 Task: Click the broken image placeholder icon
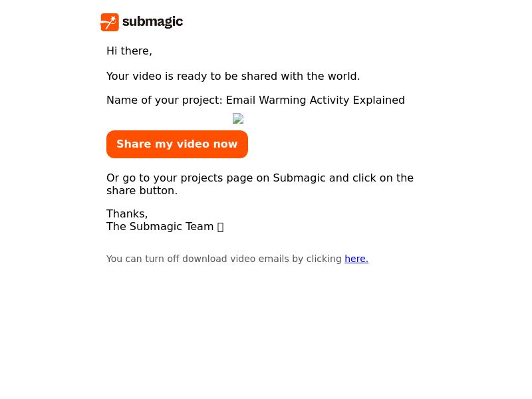(238, 118)
